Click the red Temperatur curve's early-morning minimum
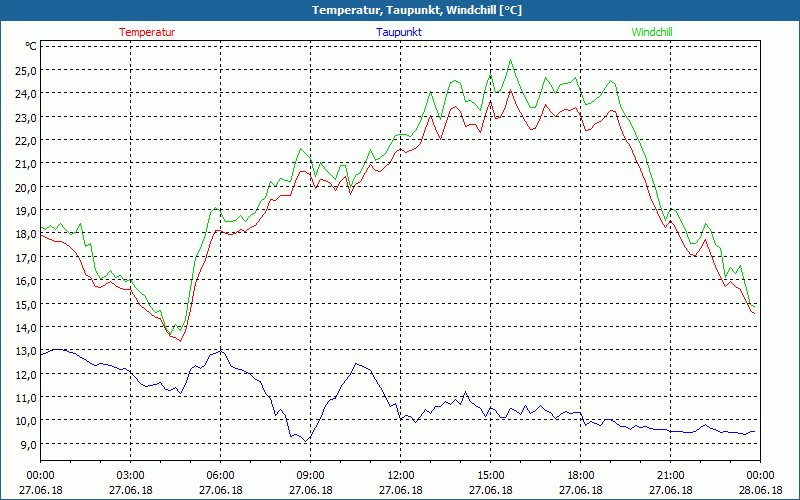Viewport: 800px width, 500px height. point(180,341)
